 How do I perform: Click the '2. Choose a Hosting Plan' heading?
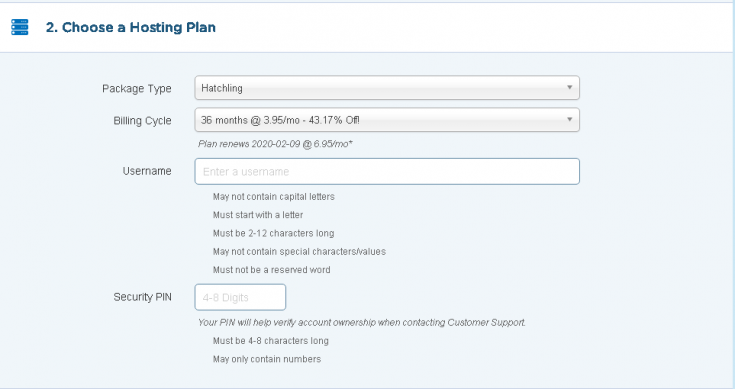(131, 27)
